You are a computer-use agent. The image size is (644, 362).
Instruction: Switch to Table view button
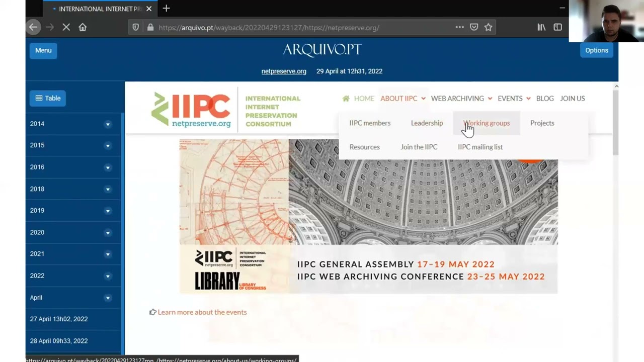point(48,98)
